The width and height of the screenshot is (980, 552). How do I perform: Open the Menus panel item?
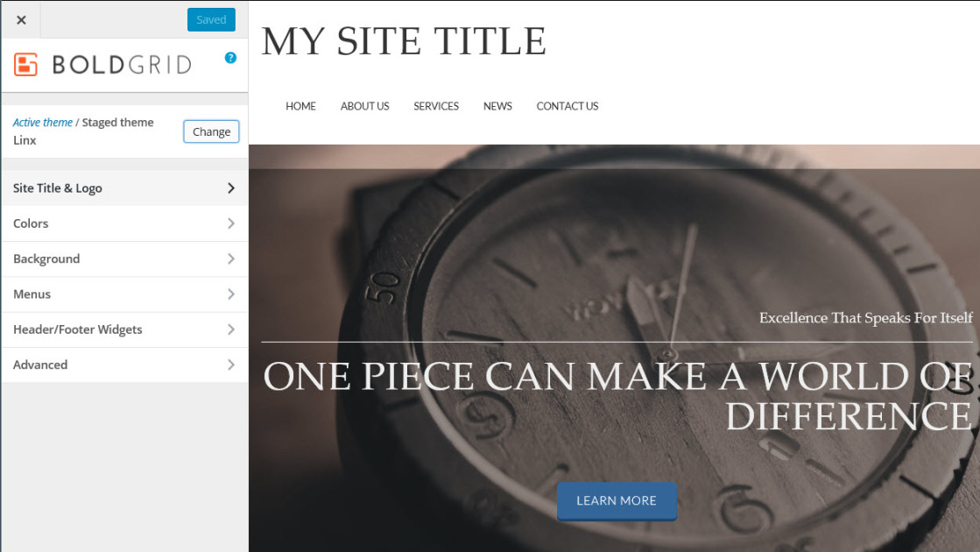pos(125,294)
